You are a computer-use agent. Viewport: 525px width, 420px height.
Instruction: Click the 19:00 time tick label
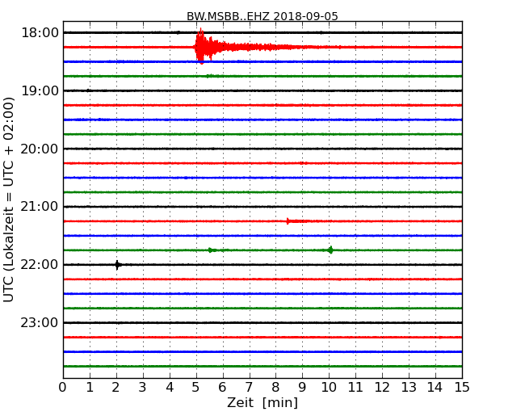click(x=39, y=90)
